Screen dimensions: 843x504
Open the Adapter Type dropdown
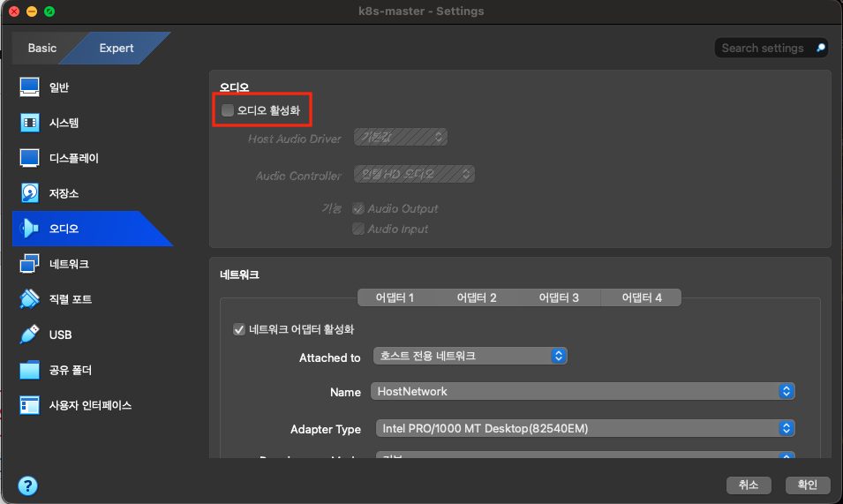pyautogui.click(x=585, y=428)
